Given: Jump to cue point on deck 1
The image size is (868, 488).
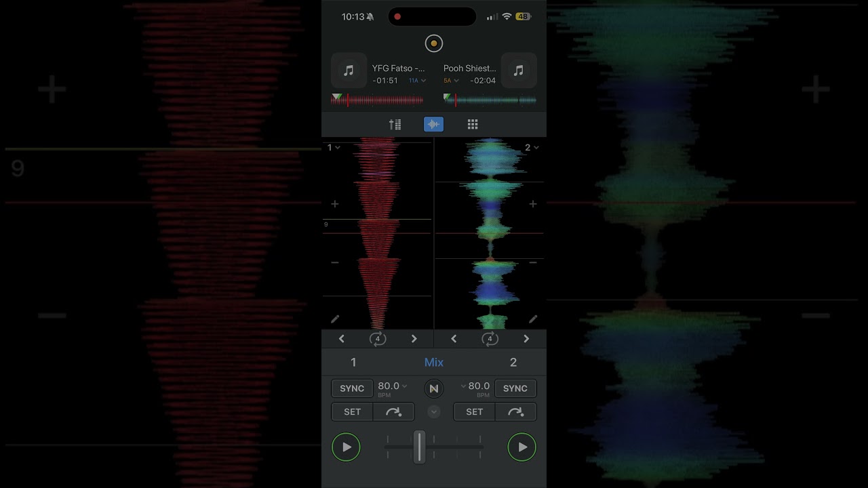Looking at the screenshot, I should [x=393, y=411].
